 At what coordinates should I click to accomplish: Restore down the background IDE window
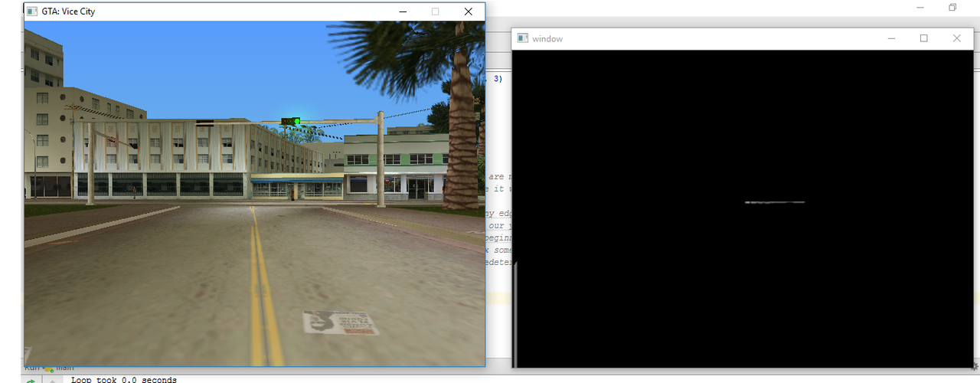click(x=952, y=7)
